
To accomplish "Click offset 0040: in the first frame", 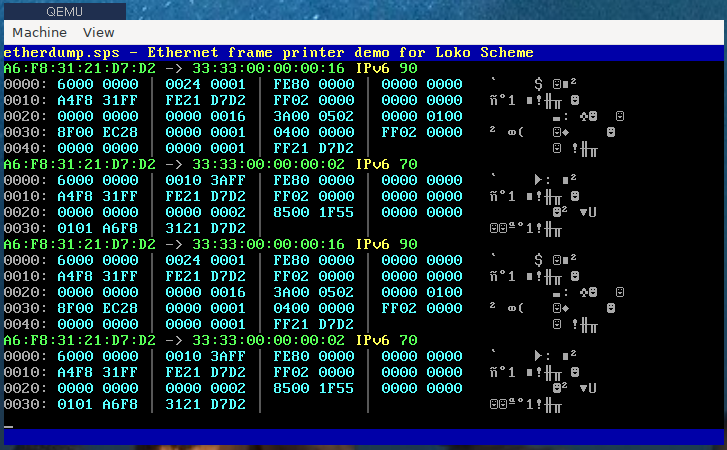I will (x=21, y=148).
